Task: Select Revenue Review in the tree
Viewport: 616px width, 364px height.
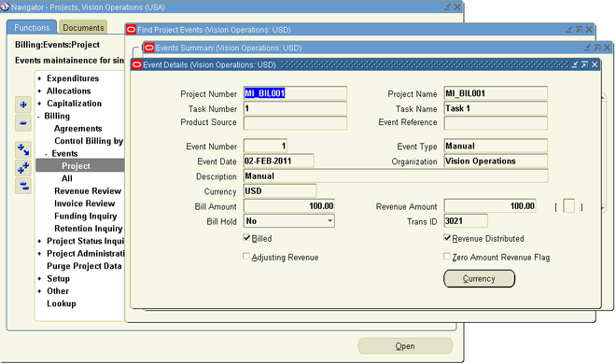Action: tap(88, 190)
